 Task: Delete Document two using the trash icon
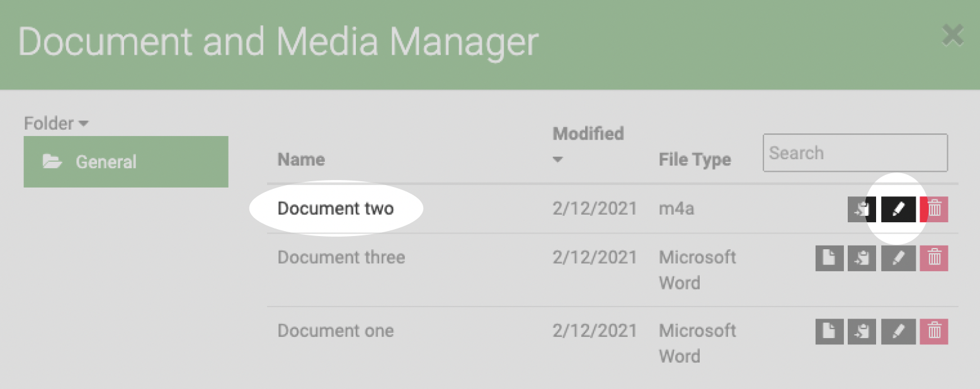coord(934,210)
